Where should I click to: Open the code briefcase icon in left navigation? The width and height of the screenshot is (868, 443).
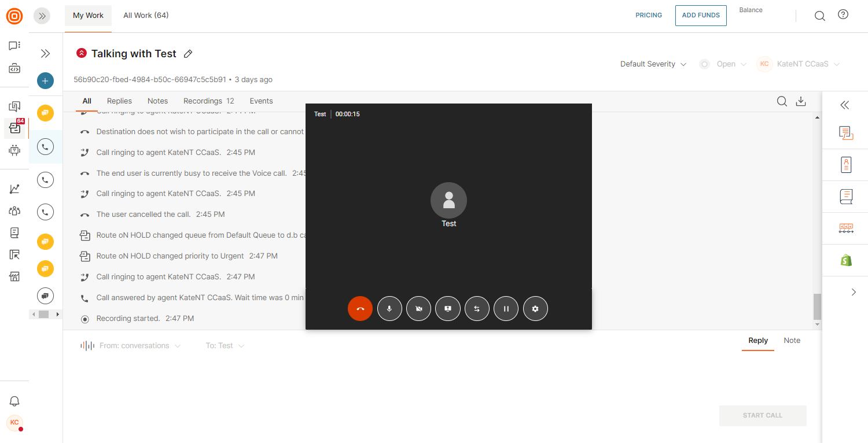(x=14, y=69)
